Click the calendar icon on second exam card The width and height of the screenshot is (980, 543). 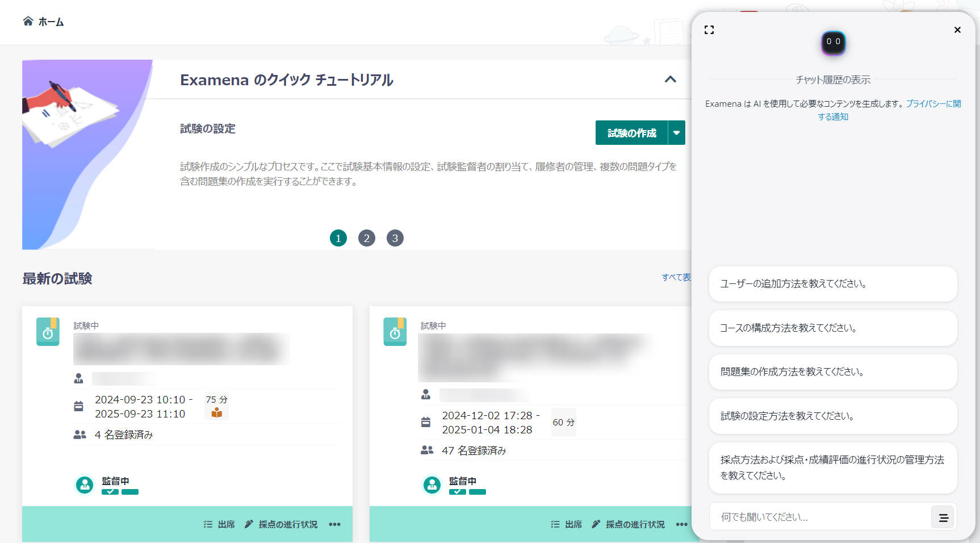(426, 423)
